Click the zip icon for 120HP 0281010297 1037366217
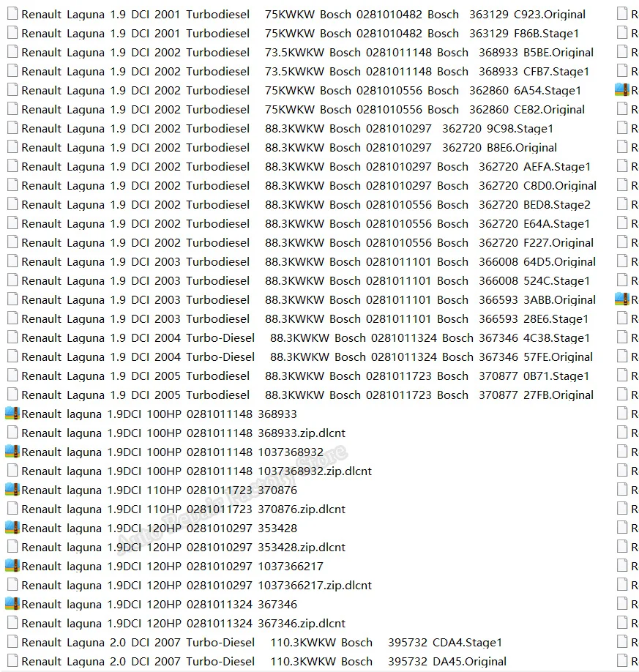 point(12,566)
